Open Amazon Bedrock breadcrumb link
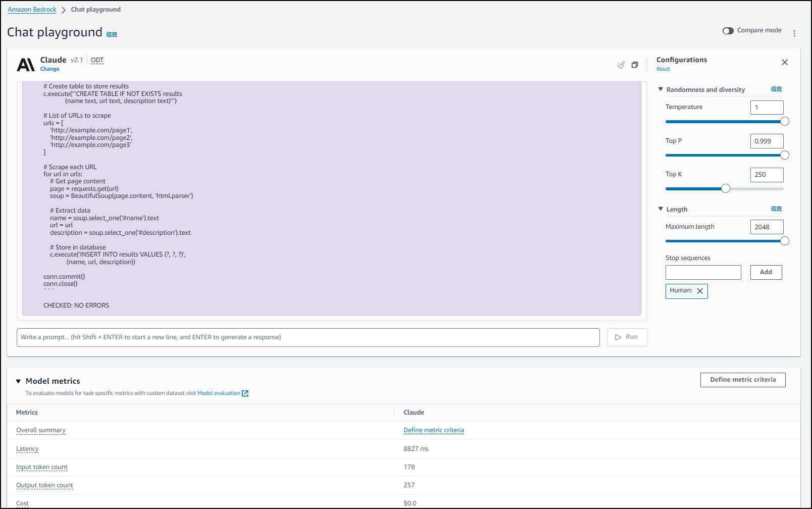This screenshot has height=509, width=812. (x=32, y=10)
